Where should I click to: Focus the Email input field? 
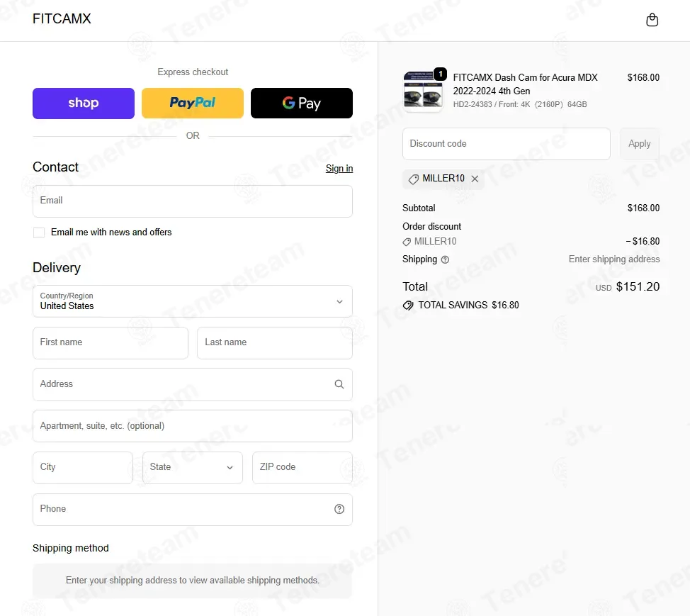(192, 201)
